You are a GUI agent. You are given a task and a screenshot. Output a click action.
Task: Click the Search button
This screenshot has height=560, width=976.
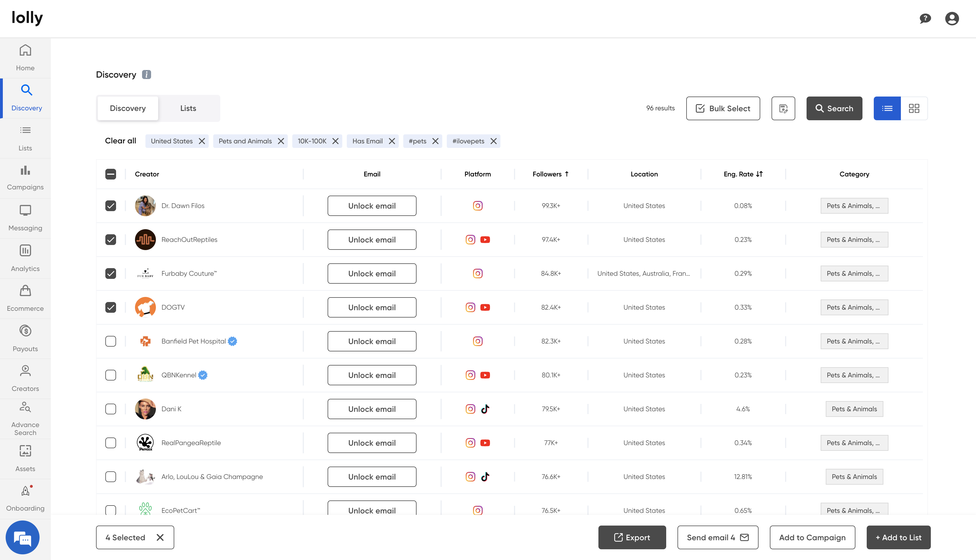tap(834, 108)
